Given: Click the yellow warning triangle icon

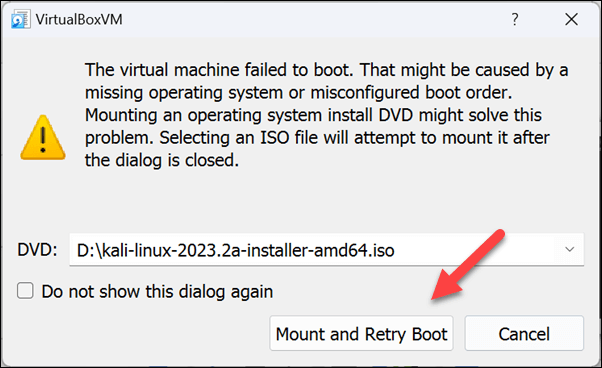Looking at the screenshot, I should pyautogui.click(x=43, y=137).
